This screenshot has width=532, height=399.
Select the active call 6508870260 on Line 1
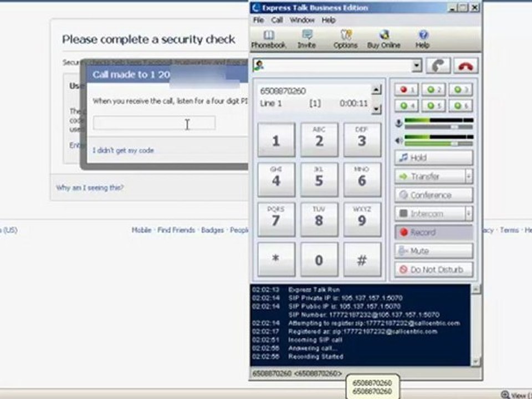pyautogui.click(x=314, y=98)
